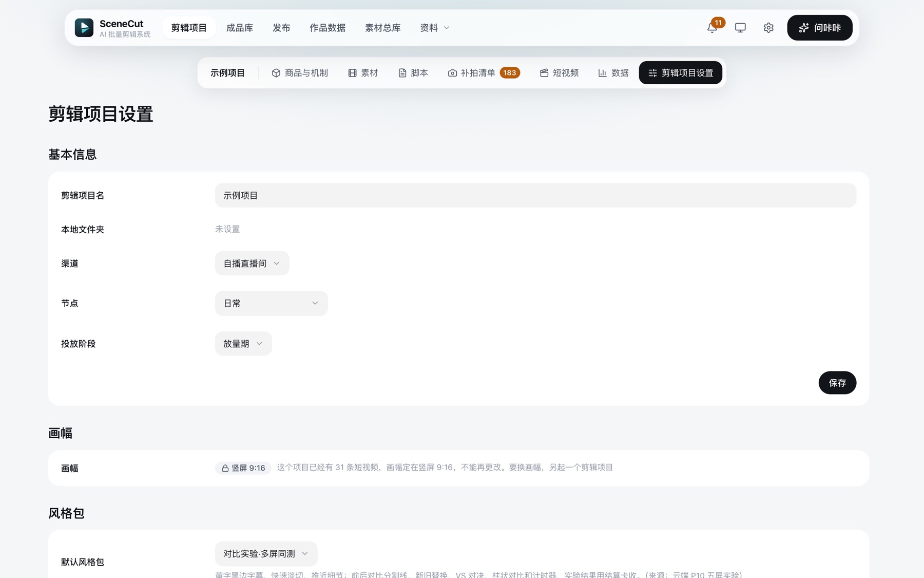
Task: Open the settings gear icon
Action: pyautogui.click(x=768, y=28)
